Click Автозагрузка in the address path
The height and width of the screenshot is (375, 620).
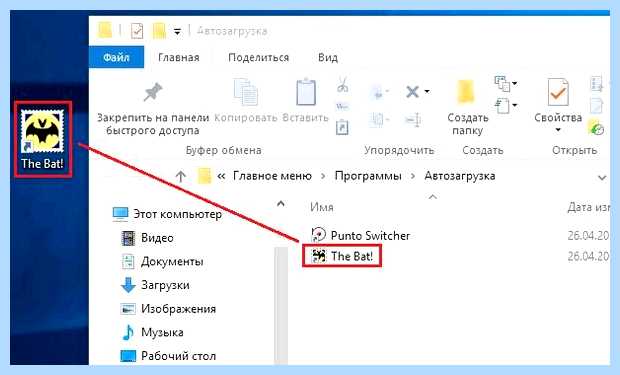point(459,176)
